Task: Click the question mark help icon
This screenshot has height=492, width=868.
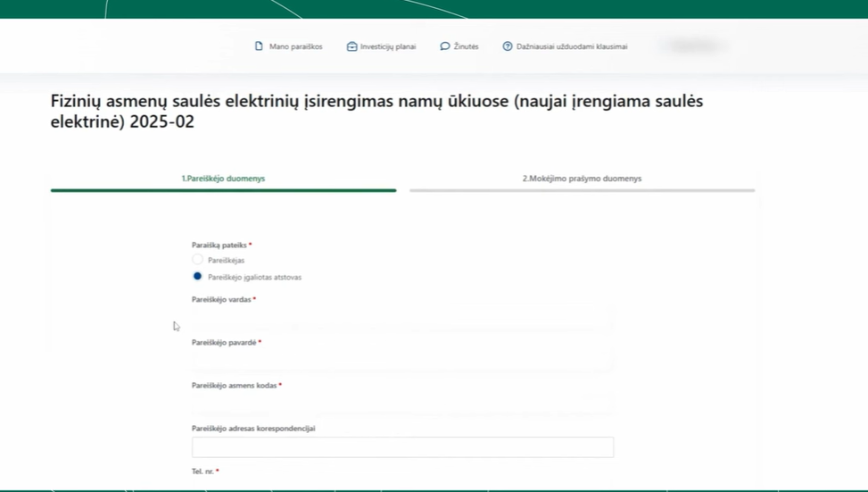Action: coord(507,46)
